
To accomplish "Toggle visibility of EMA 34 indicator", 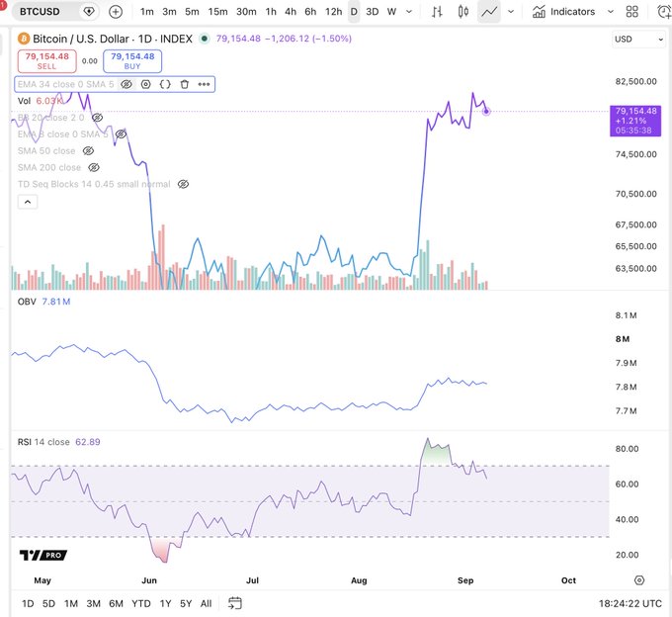I will (x=126, y=84).
